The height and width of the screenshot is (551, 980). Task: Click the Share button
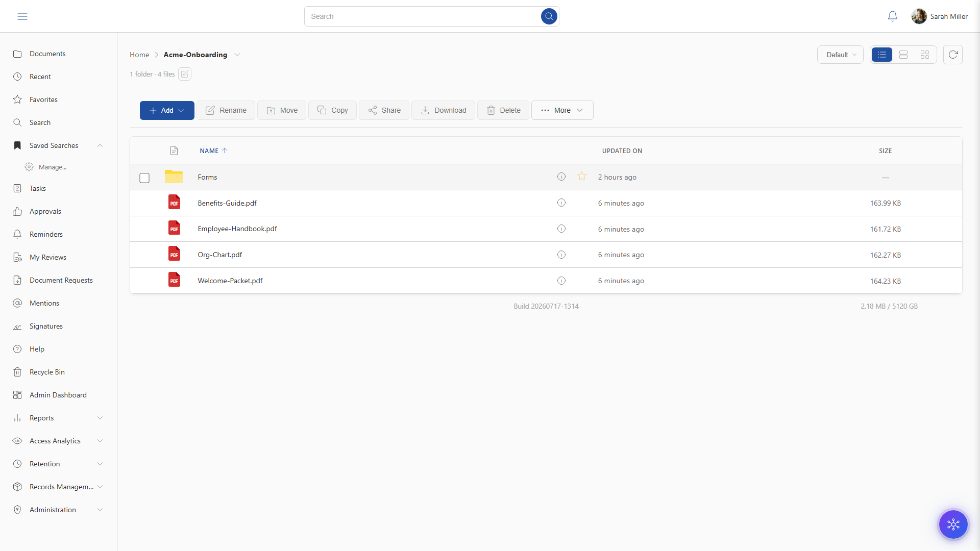click(384, 110)
